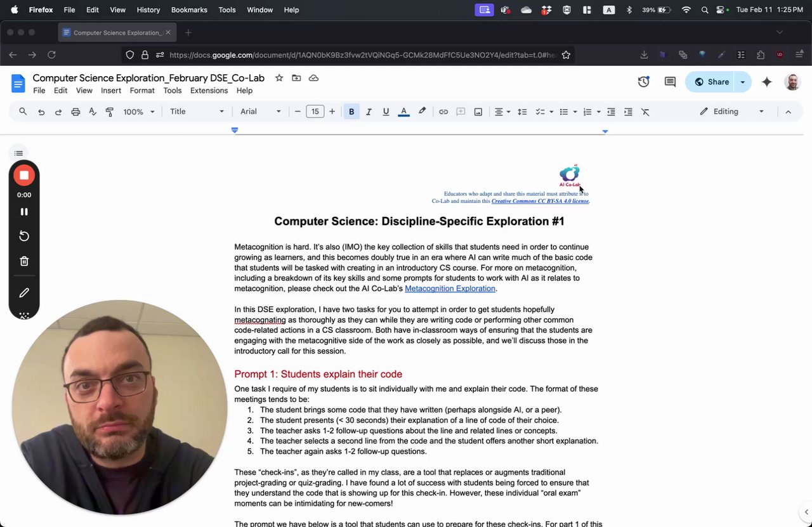Toggle italic formatting

369,112
